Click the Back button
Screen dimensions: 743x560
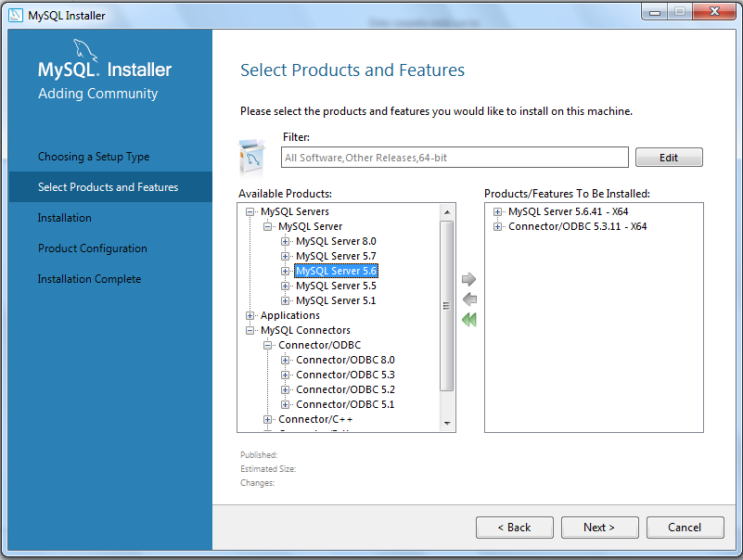click(515, 528)
